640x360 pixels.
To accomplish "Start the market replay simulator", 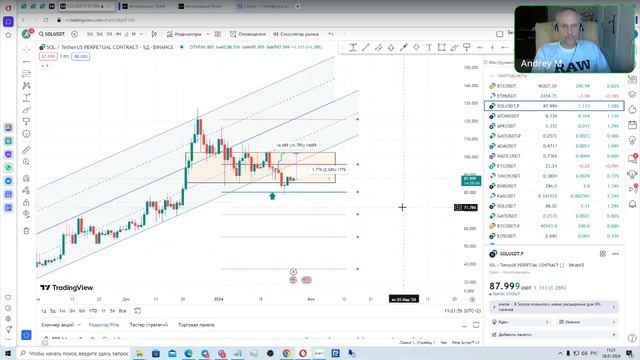I will click(296, 34).
